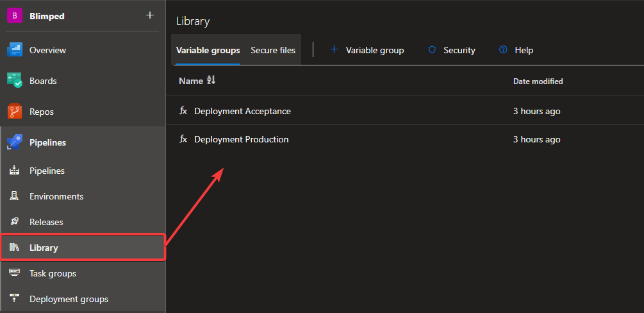Switch to the Secure files tab
This screenshot has width=644, height=313.
pyautogui.click(x=273, y=50)
